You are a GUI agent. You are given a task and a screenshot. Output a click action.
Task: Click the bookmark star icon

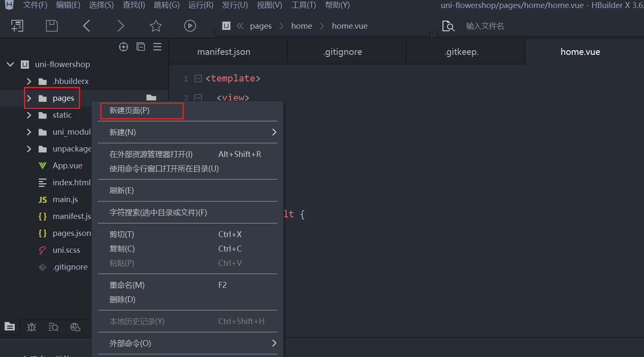click(156, 26)
